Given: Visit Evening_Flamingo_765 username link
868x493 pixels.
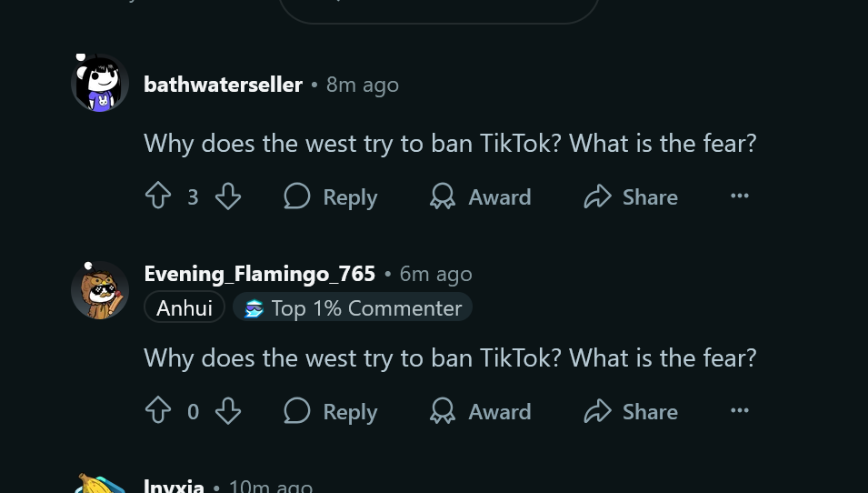Looking at the screenshot, I should pos(260,274).
